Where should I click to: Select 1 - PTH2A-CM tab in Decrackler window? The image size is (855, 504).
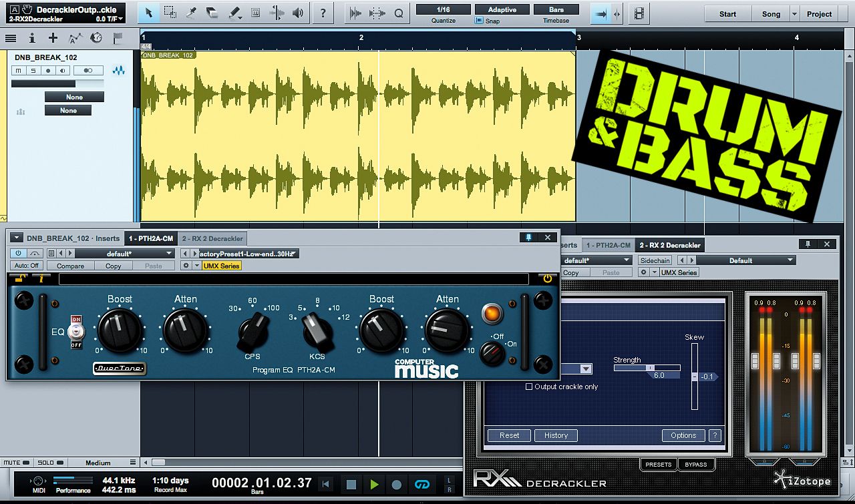(x=608, y=245)
